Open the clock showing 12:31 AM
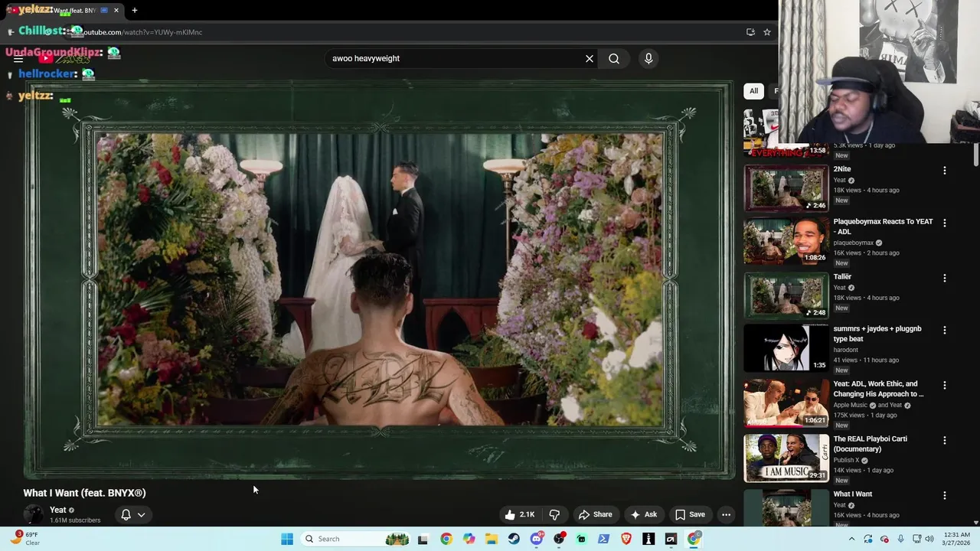This screenshot has height=551, width=980. (956, 539)
